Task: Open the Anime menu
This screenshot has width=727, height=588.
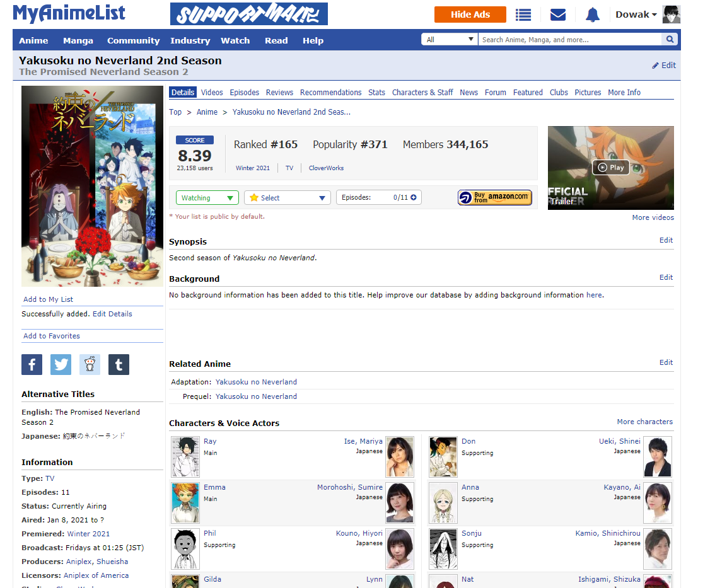Action: pos(33,40)
